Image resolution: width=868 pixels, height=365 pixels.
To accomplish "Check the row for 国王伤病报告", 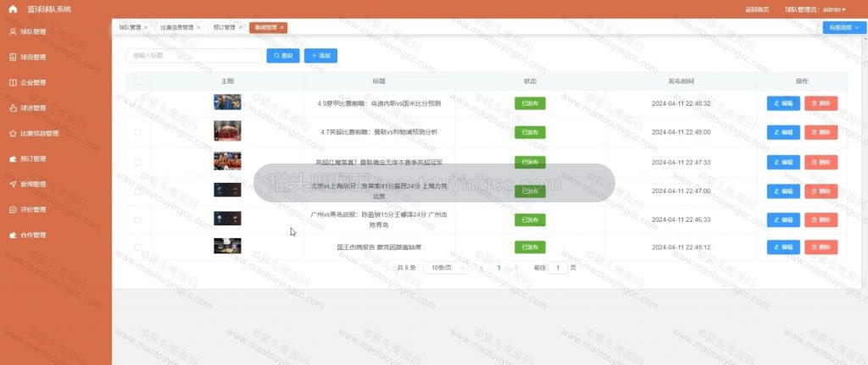I will point(138,247).
